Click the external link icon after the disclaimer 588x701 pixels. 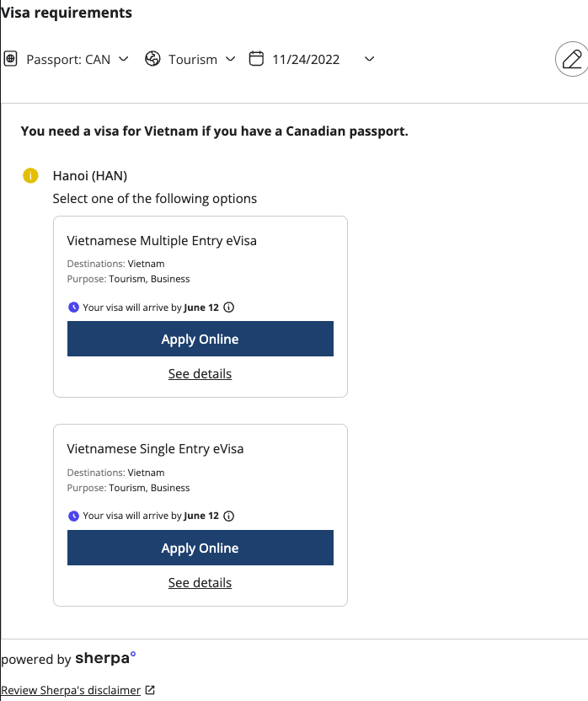pyautogui.click(x=150, y=690)
